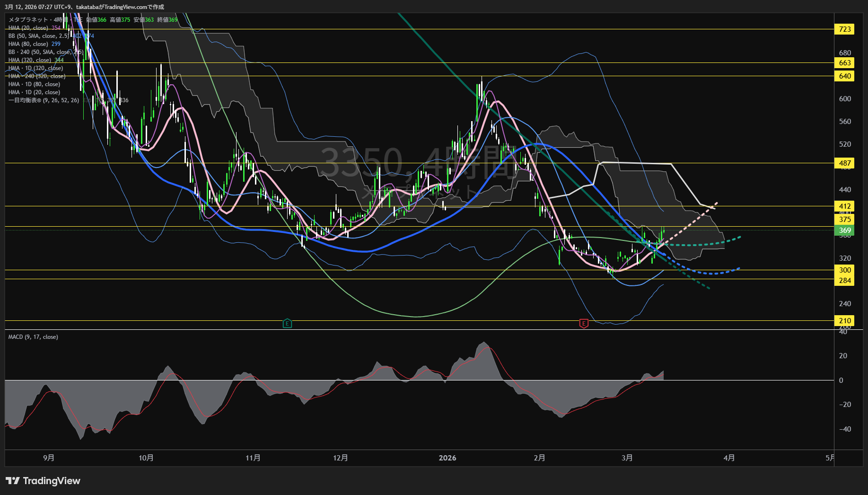This screenshot has width=868, height=495.
Task: Open the MACD (9, 17, close) legend
Action: pyautogui.click(x=33, y=337)
